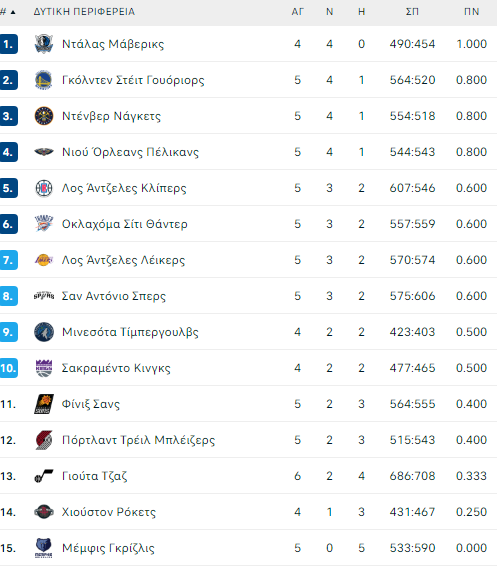
Task: Click the ΣΠ column header
Action: (412, 12)
